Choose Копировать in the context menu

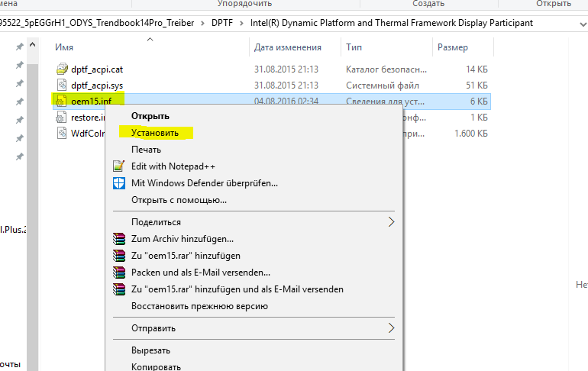click(x=156, y=366)
